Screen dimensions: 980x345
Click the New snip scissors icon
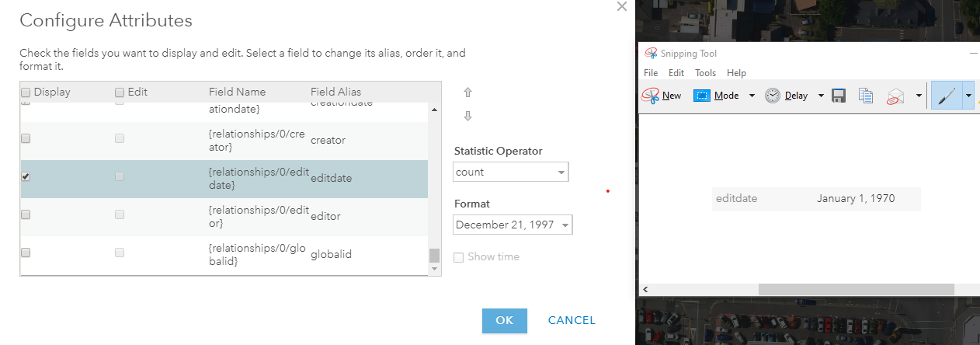(651, 96)
